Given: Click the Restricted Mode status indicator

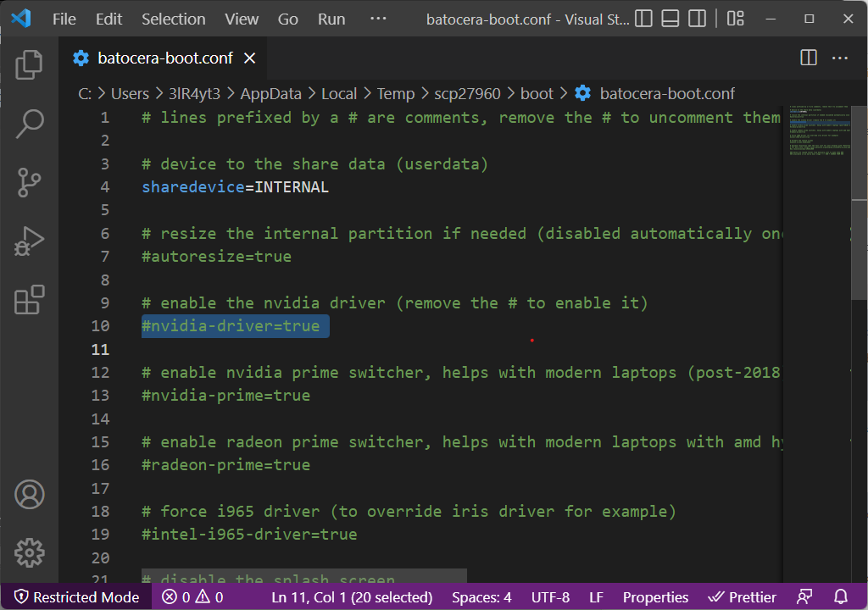Looking at the screenshot, I should click(76, 596).
